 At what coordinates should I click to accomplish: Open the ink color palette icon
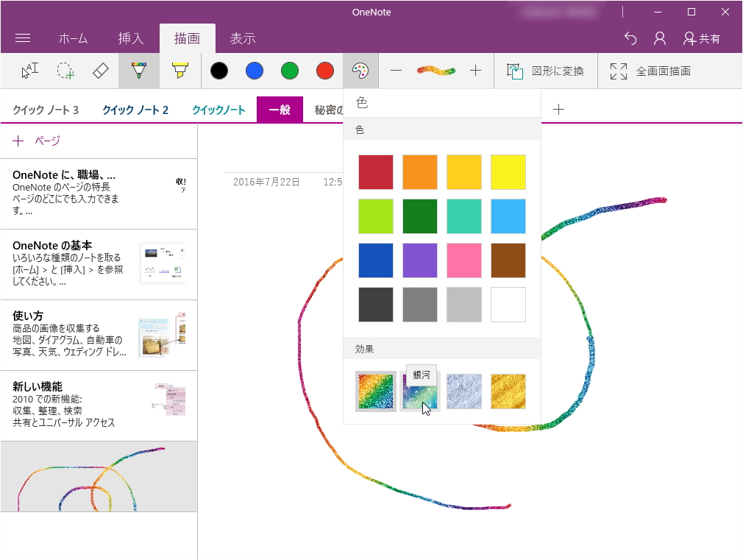[x=361, y=71]
